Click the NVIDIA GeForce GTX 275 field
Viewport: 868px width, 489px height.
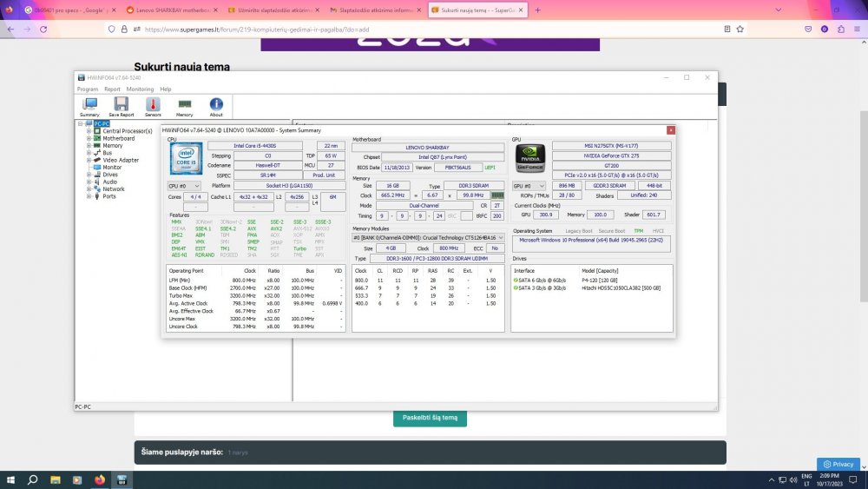612,156
